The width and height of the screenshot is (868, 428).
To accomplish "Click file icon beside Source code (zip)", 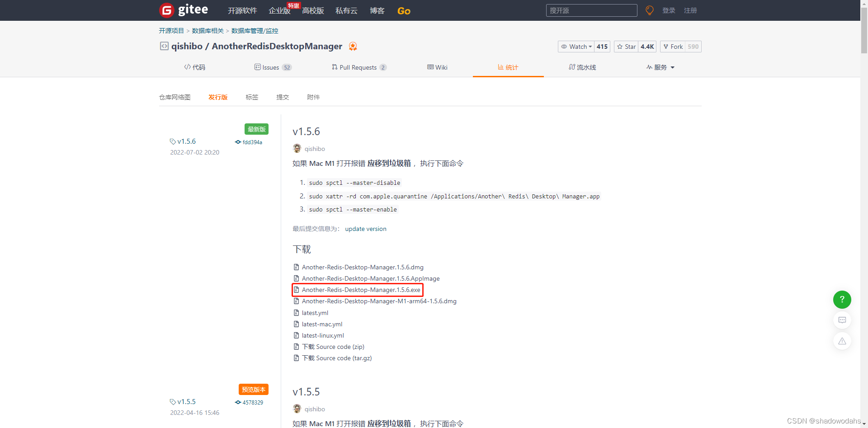I will [x=297, y=347].
